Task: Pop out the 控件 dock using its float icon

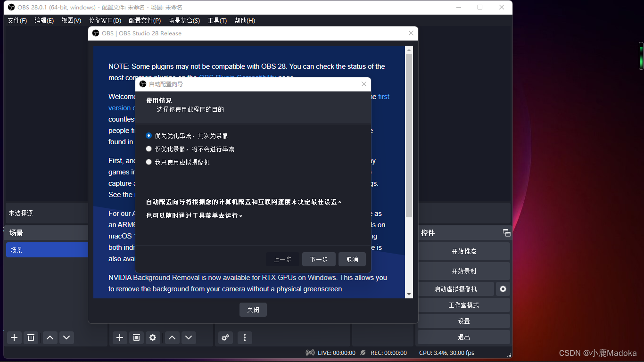Action: pyautogui.click(x=506, y=233)
